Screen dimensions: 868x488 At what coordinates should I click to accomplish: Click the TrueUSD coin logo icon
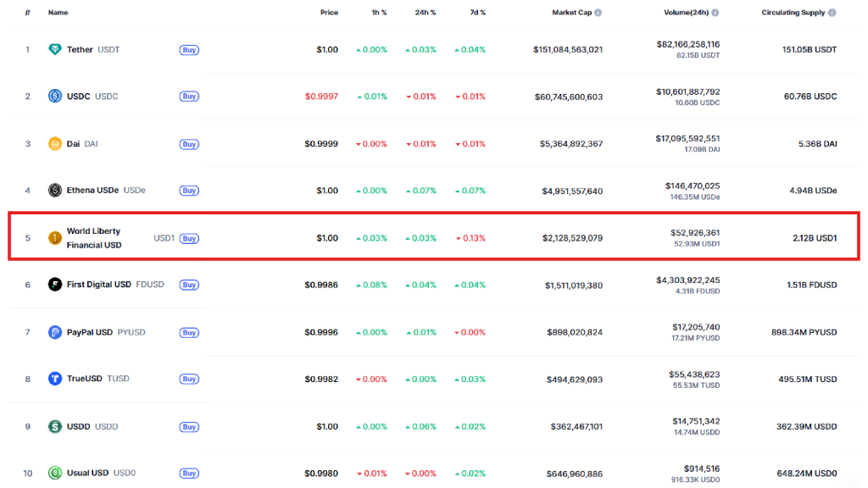(55, 379)
